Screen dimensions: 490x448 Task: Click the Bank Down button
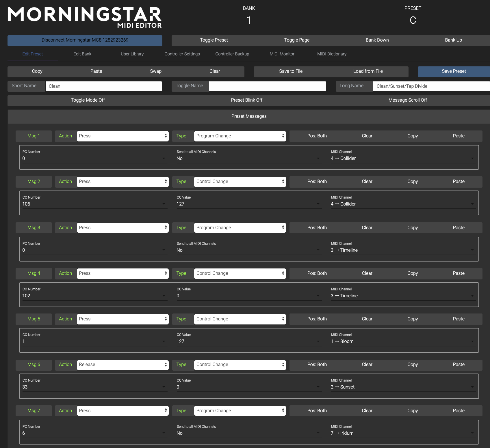(377, 40)
